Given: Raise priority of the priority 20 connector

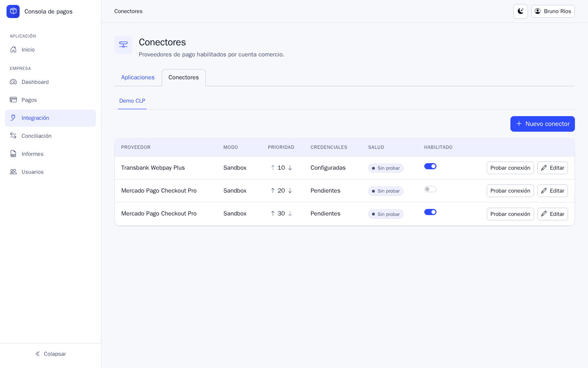Looking at the screenshot, I should [273, 191].
